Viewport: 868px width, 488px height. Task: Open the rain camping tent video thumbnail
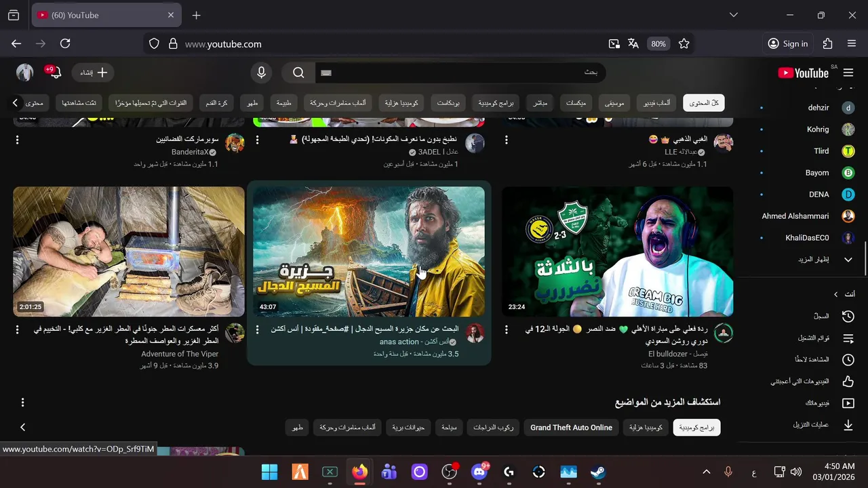(x=129, y=251)
